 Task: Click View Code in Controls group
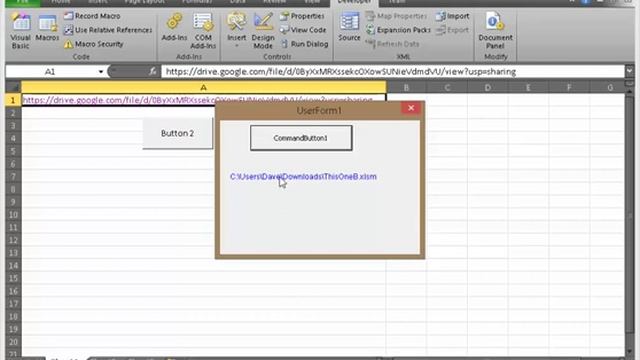coord(303,30)
